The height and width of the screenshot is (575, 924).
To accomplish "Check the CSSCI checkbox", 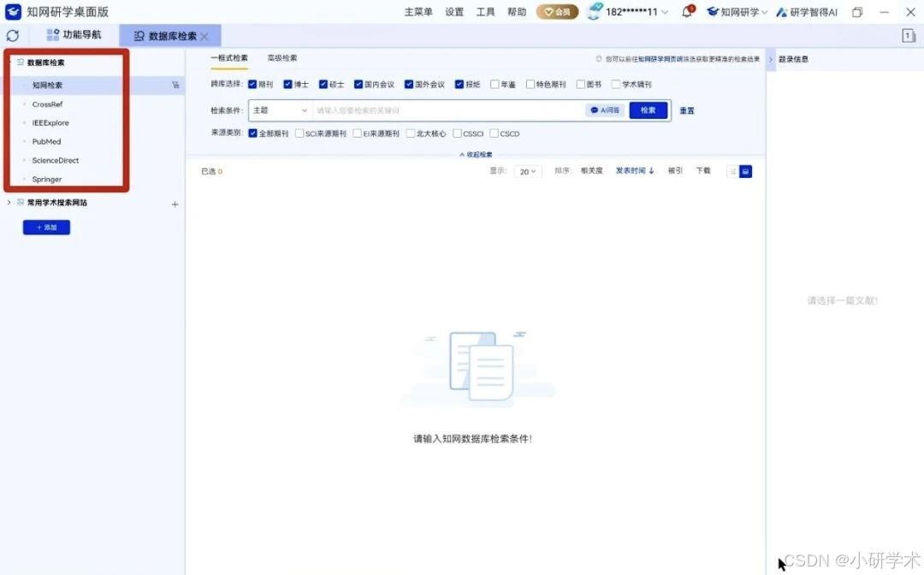I will [457, 133].
